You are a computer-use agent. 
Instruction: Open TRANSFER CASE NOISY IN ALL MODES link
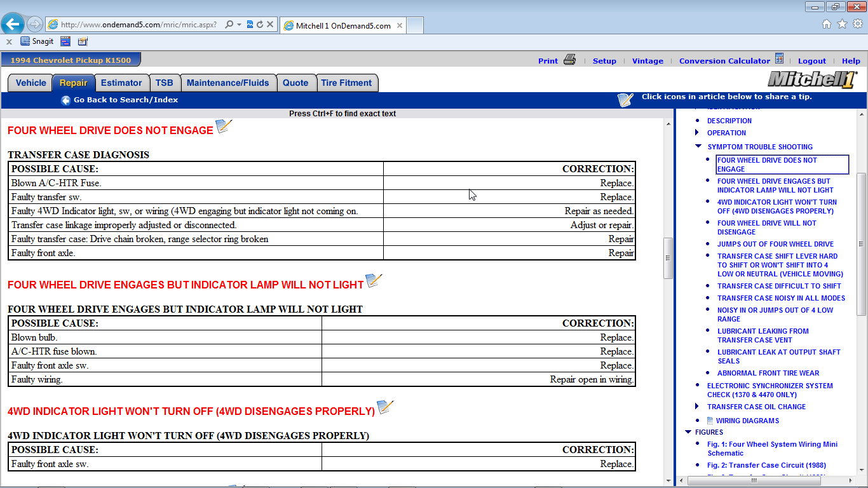pyautogui.click(x=781, y=298)
